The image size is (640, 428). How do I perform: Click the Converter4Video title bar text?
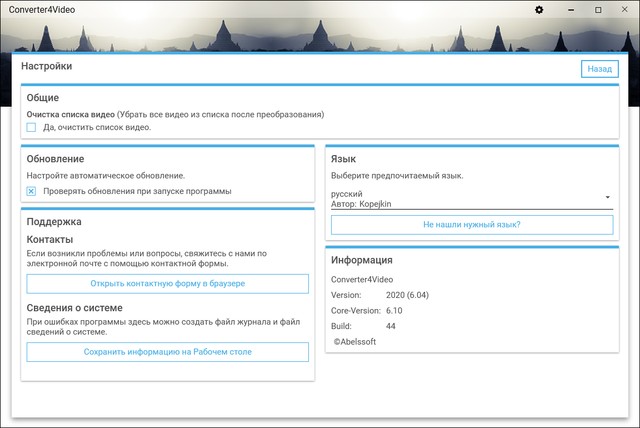pyautogui.click(x=43, y=9)
